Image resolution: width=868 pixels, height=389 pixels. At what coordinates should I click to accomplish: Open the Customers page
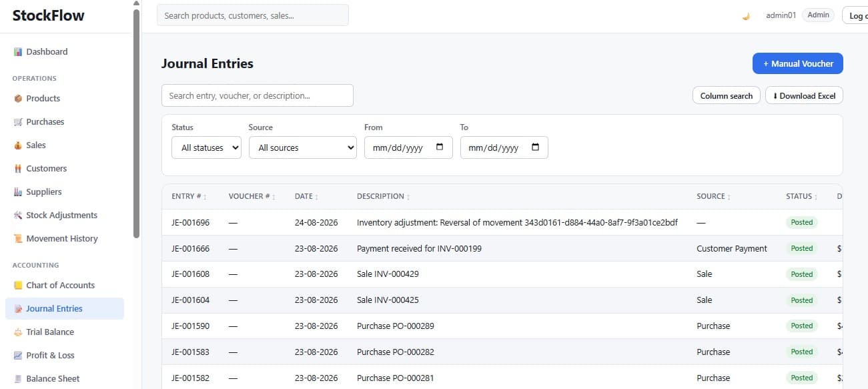[x=65, y=169]
